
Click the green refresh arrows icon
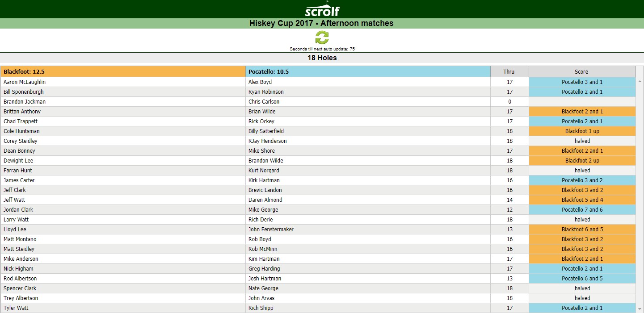coord(322,38)
